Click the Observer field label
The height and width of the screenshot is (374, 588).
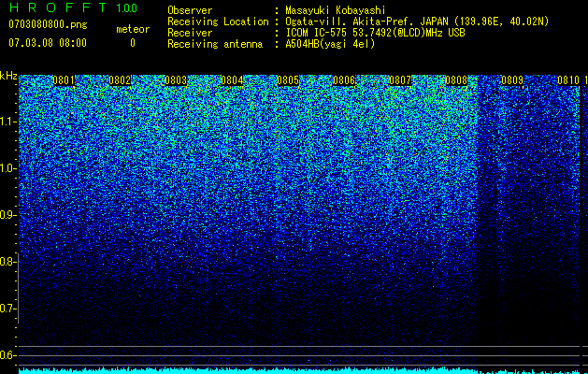[x=190, y=10]
